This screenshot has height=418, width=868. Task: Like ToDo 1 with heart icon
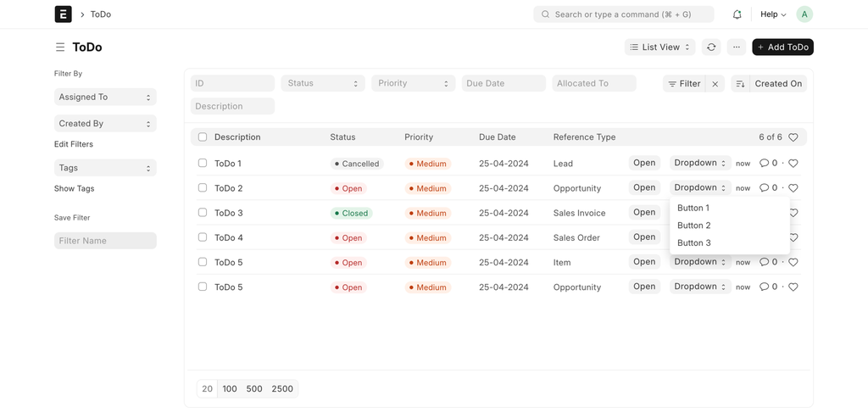tap(793, 164)
